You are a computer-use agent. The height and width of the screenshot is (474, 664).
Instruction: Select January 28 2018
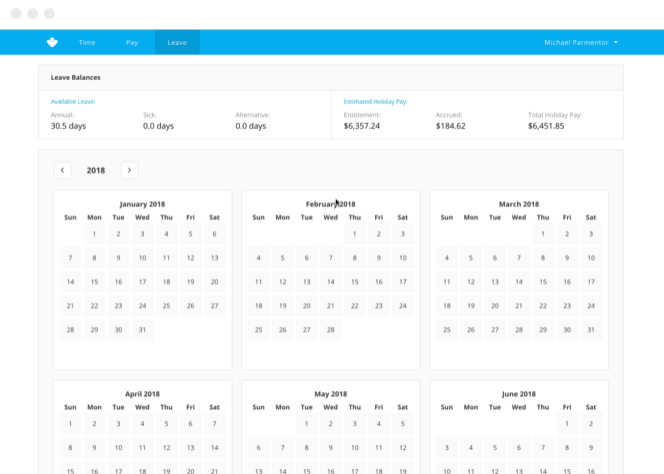point(70,330)
